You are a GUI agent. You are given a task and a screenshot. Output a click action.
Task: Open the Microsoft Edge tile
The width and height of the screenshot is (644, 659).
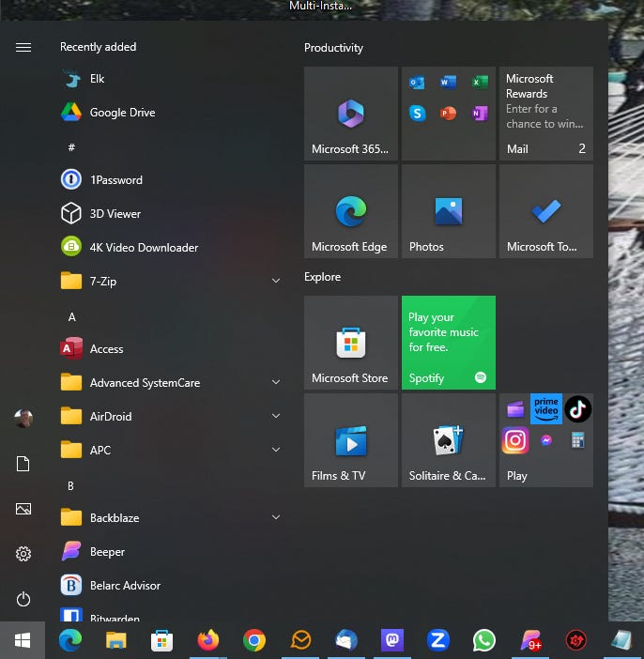click(x=351, y=211)
